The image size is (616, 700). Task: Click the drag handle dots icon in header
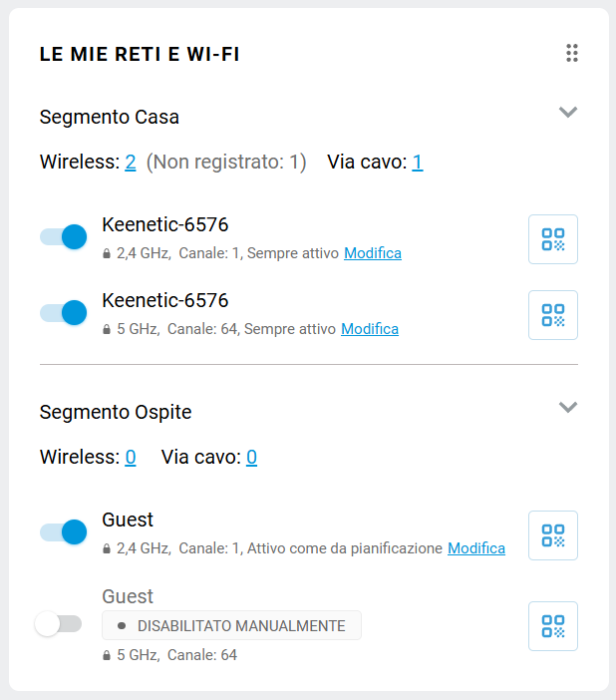tap(572, 54)
